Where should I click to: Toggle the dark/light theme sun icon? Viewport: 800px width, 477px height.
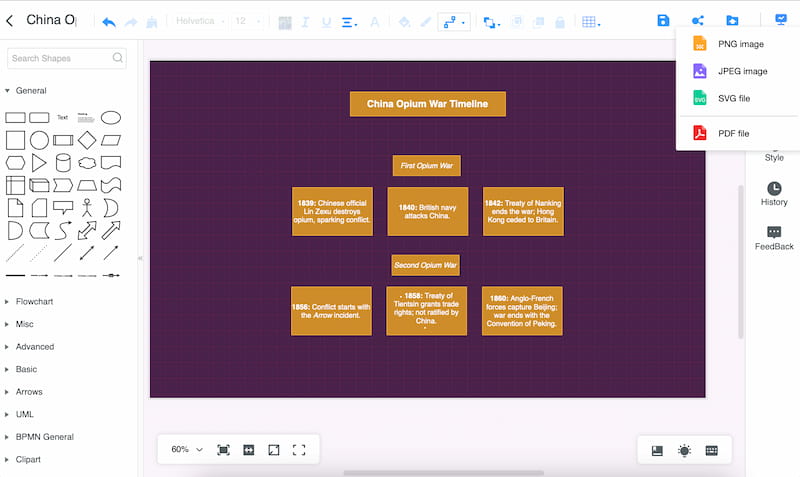(x=684, y=450)
